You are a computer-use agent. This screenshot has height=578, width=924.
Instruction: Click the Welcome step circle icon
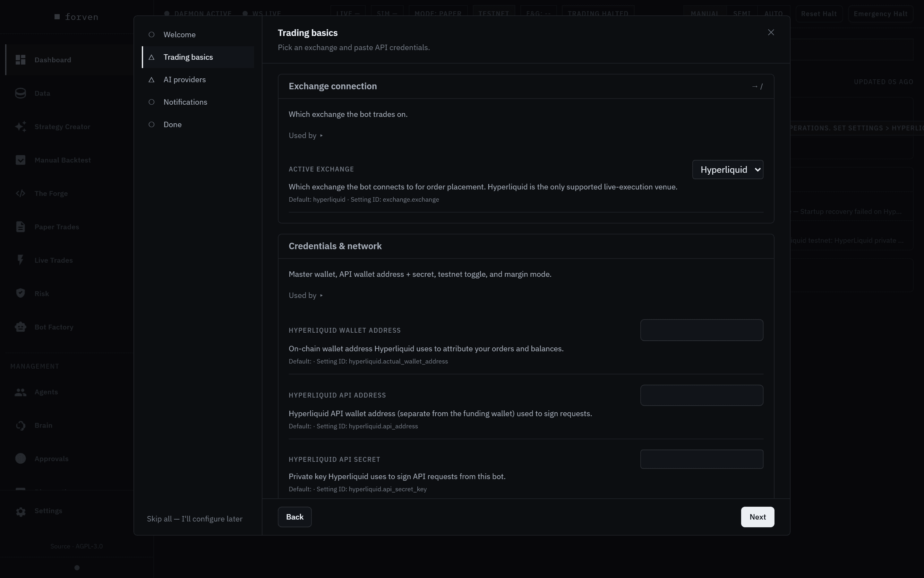tap(151, 34)
